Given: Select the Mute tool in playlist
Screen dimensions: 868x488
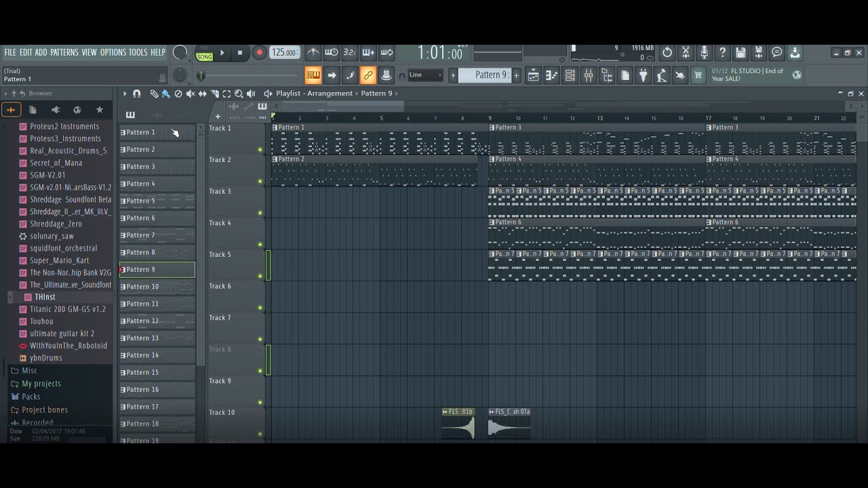Looking at the screenshot, I should (191, 94).
